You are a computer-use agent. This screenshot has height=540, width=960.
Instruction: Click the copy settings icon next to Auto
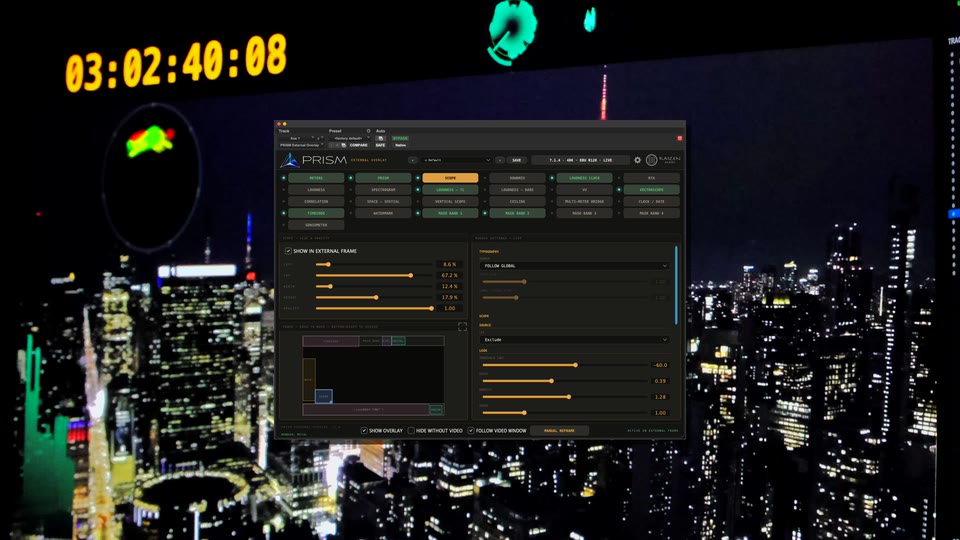(380, 138)
